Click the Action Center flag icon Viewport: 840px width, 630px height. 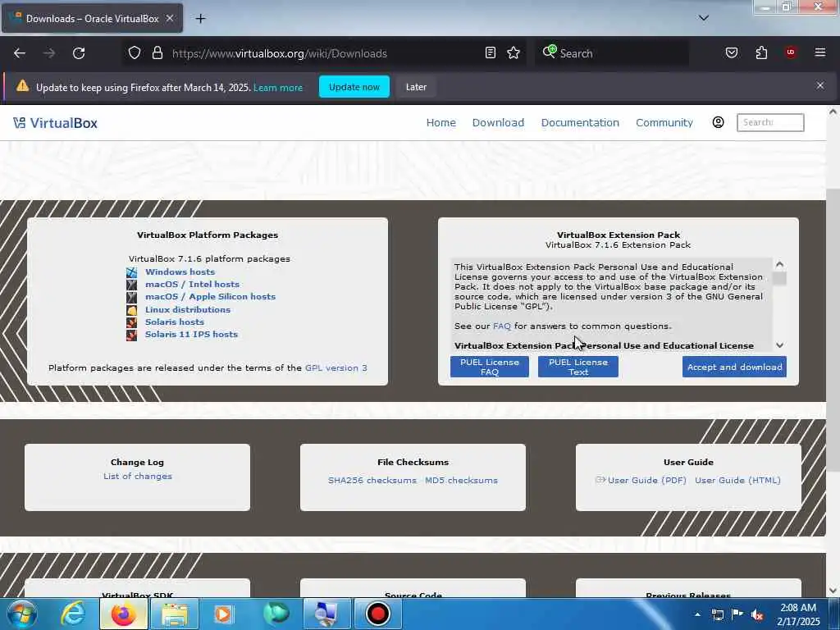click(x=737, y=614)
